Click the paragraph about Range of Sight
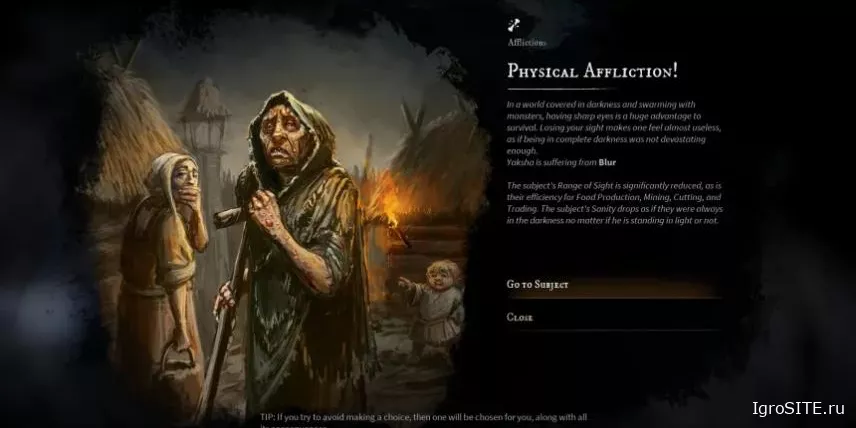The width and height of the screenshot is (856, 428). (x=614, y=203)
